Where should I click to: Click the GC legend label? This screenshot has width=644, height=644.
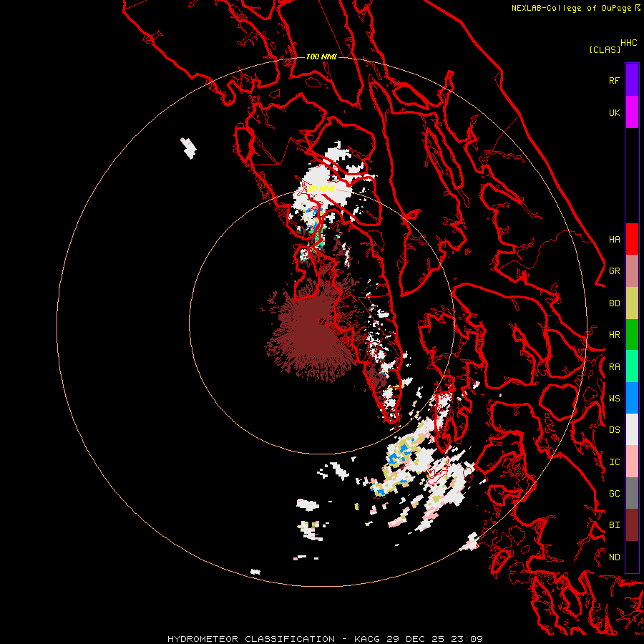[x=614, y=494]
